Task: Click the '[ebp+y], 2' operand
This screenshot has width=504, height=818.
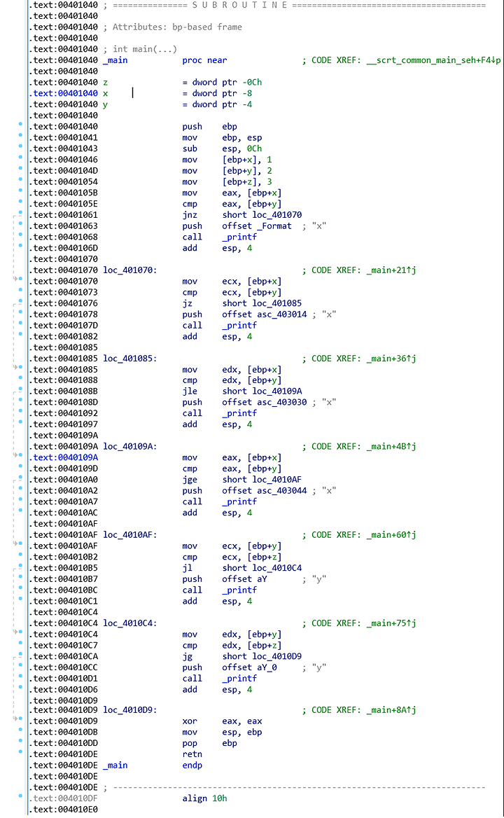Action: (x=247, y=171)
